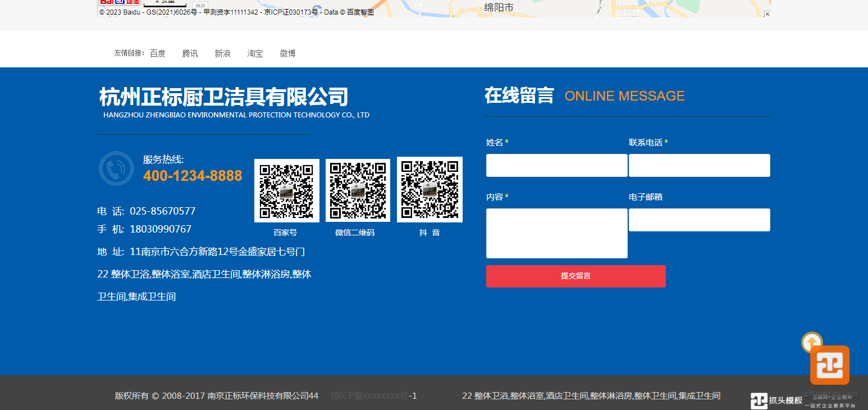Focus the 姓名 name input field
The height and width of the screenshot is (410, 868).
coord(556,166)
